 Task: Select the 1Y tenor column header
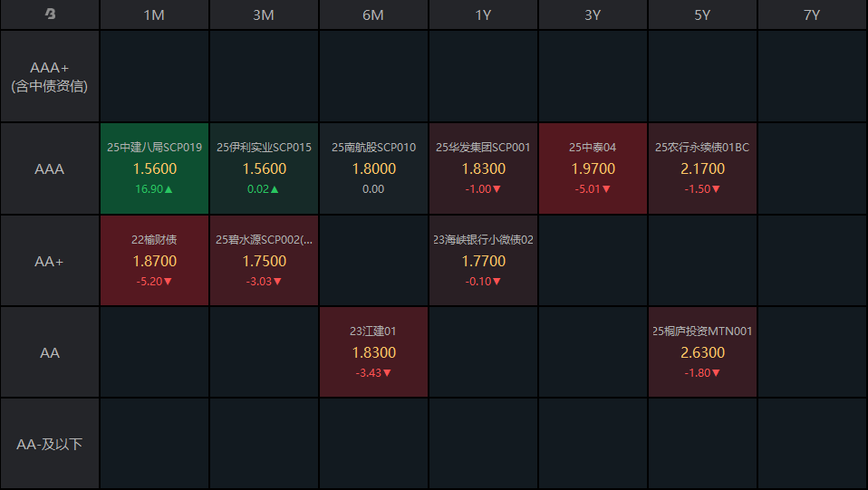click(x=483, y=15)
